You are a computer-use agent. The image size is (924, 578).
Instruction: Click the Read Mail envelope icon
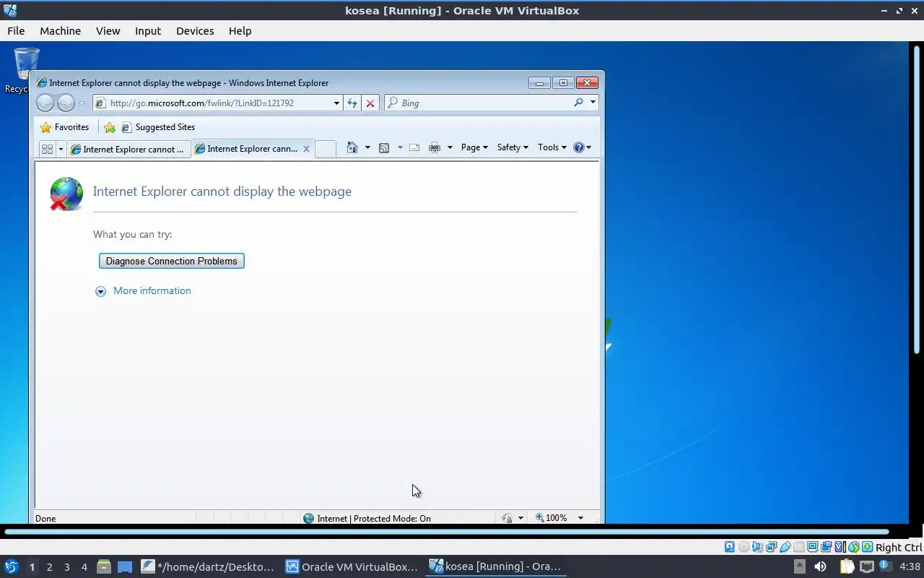coord(414,147)
